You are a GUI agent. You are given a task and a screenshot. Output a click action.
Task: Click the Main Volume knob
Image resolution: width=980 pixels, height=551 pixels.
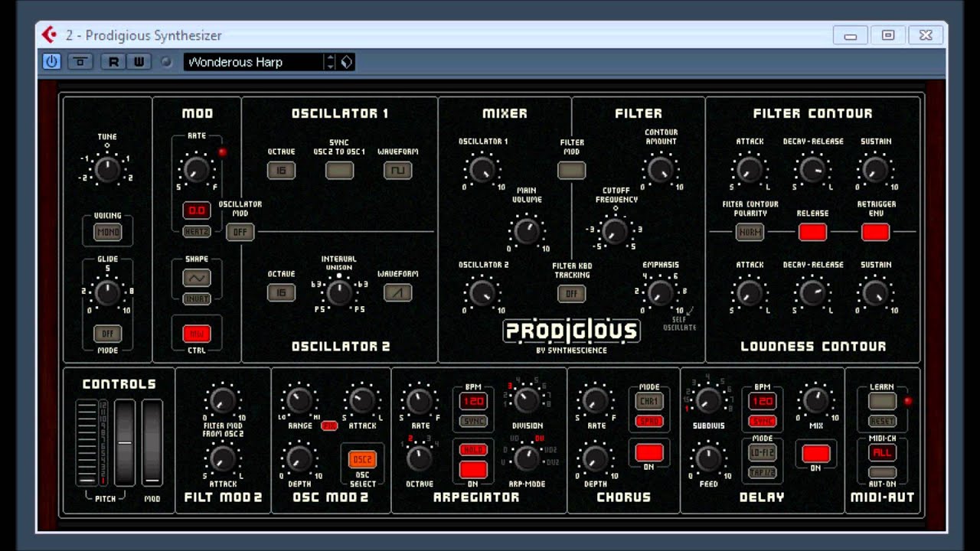point(527,230)
